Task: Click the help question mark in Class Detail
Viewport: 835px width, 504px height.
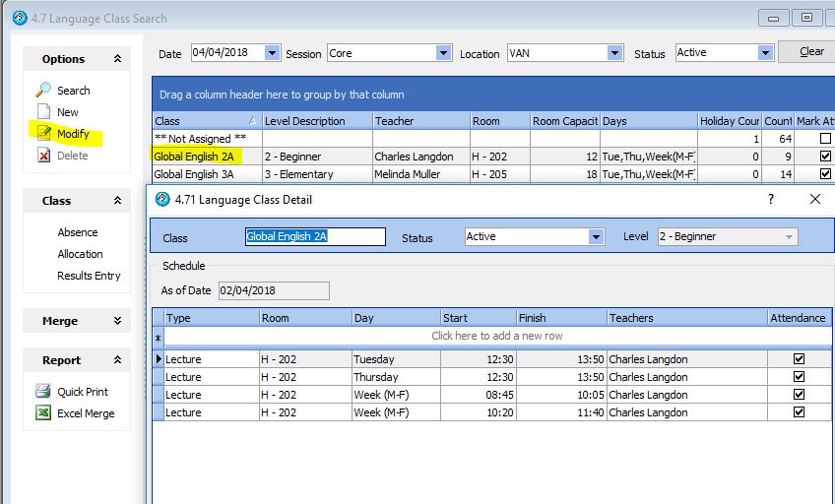Action: pyautogui.click(x=770, y=199)
